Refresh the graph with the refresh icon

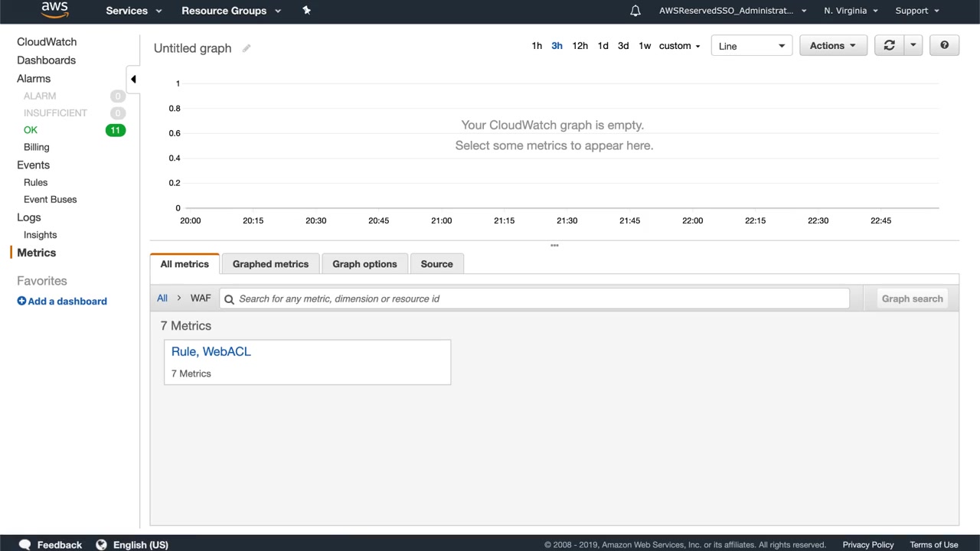pos(889,46)
